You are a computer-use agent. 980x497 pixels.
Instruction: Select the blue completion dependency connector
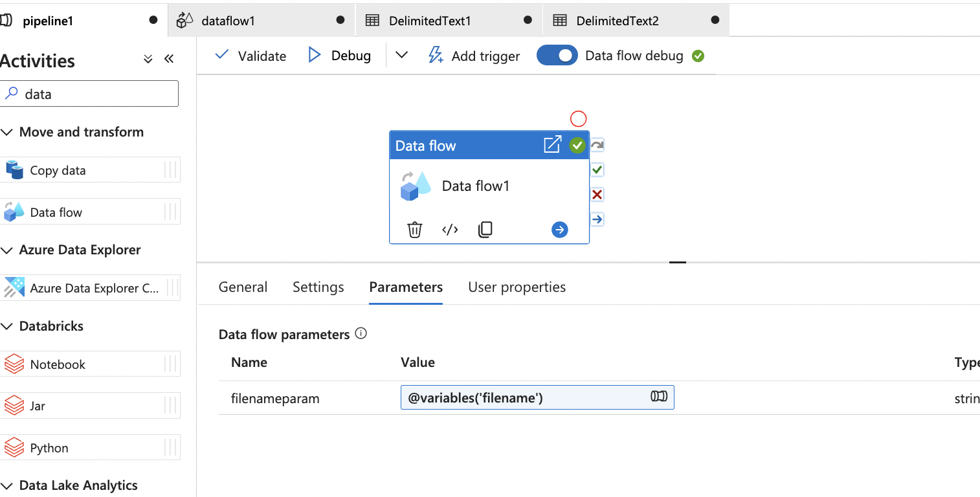[x=597, y=219]
